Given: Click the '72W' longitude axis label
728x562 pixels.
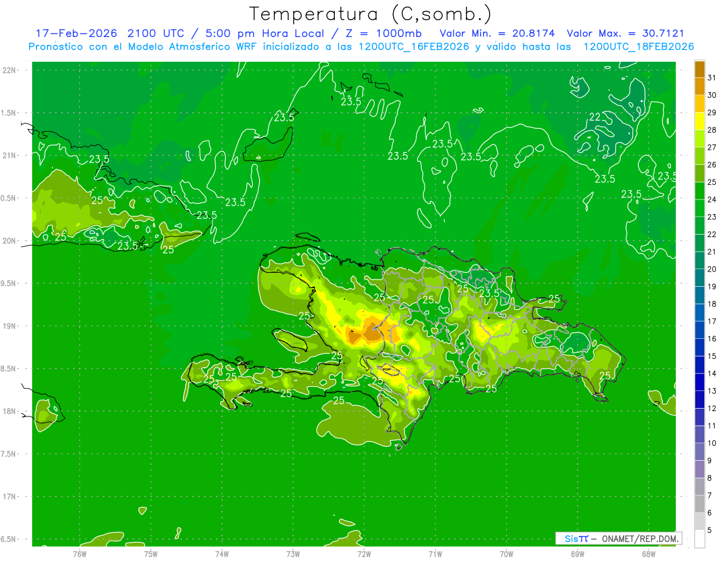Looking at the screenshot, I should pyautogui.click(x=364, y=554).
